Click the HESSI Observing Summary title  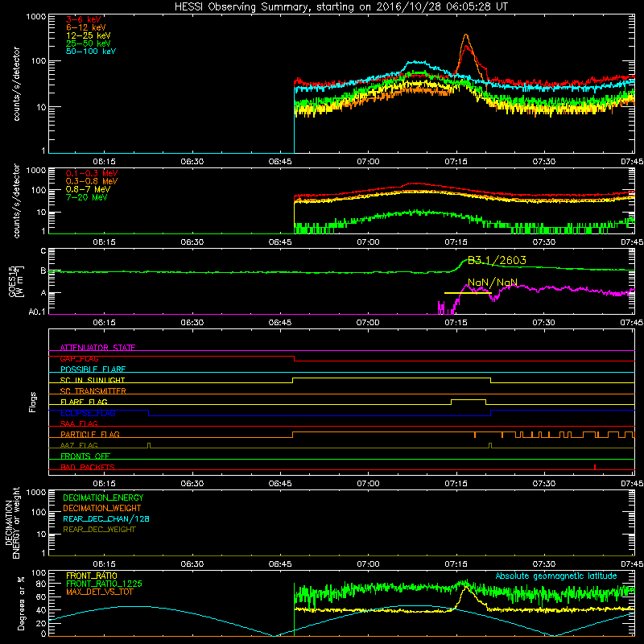tap(341, 7)
